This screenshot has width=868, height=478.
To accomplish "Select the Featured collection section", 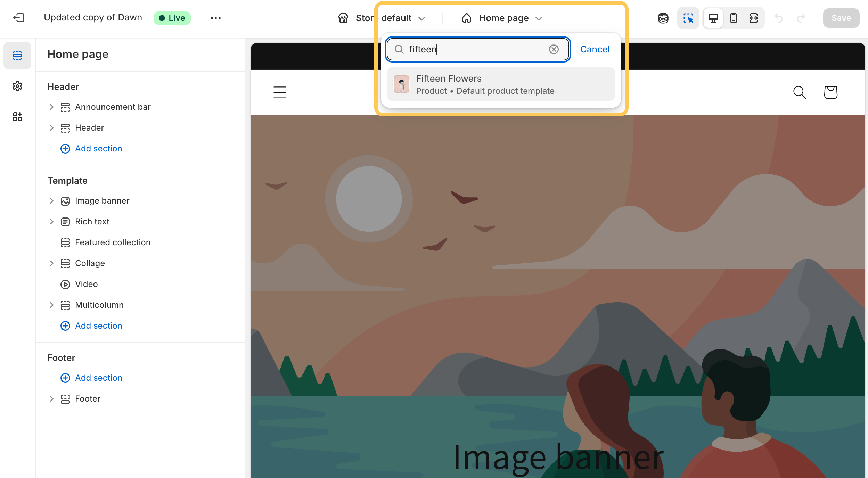I will tap(113, 242).
